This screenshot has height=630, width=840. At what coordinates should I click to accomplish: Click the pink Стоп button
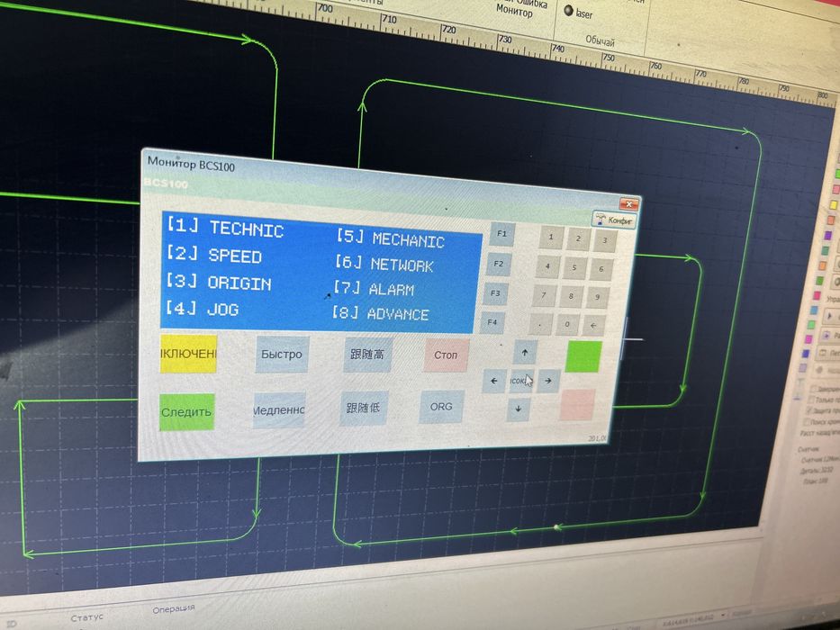click(x=446, y=355)
